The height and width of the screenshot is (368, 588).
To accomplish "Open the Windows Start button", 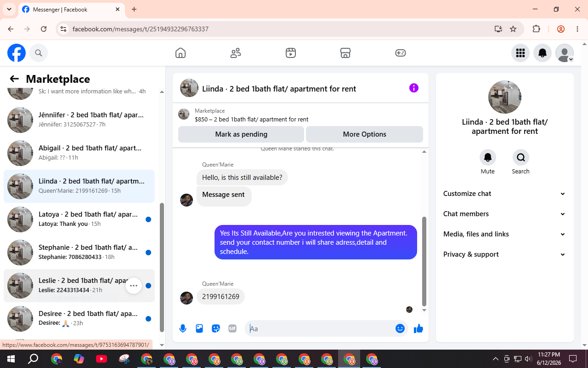I will 11,359.
